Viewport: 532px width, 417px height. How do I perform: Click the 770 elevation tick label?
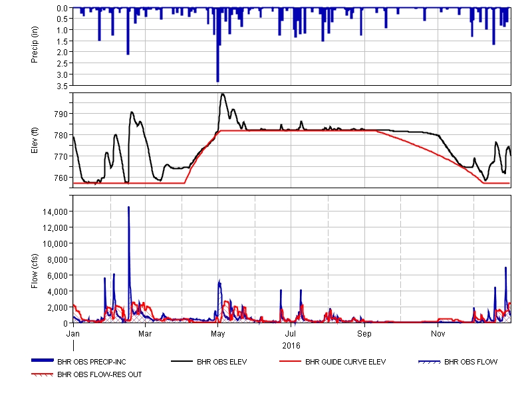[x=61, y=157]
